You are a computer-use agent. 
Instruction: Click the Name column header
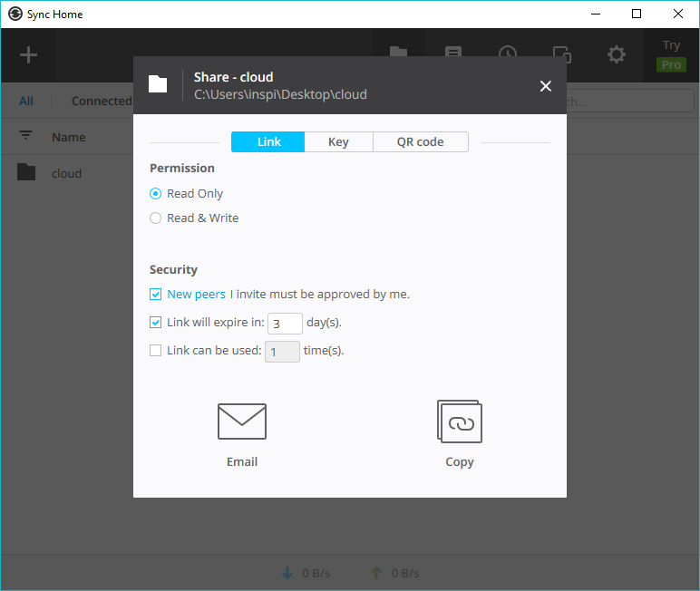[69, 137]
